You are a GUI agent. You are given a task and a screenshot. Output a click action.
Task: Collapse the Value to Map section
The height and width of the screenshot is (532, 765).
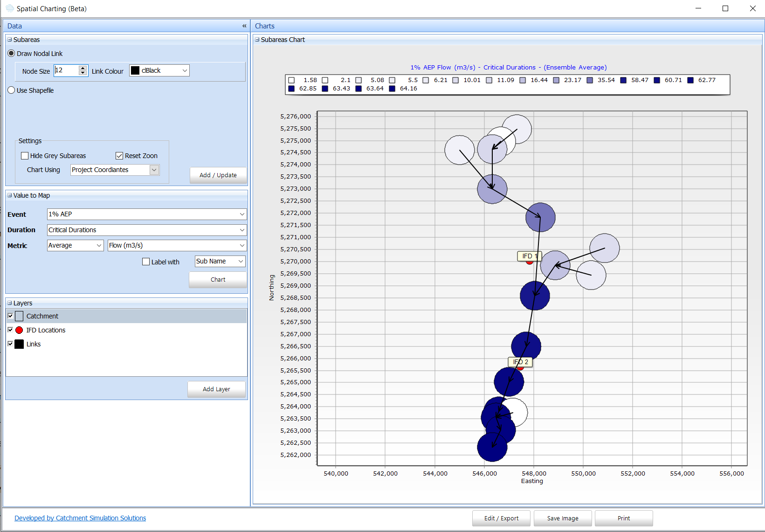tap(10, 195)
